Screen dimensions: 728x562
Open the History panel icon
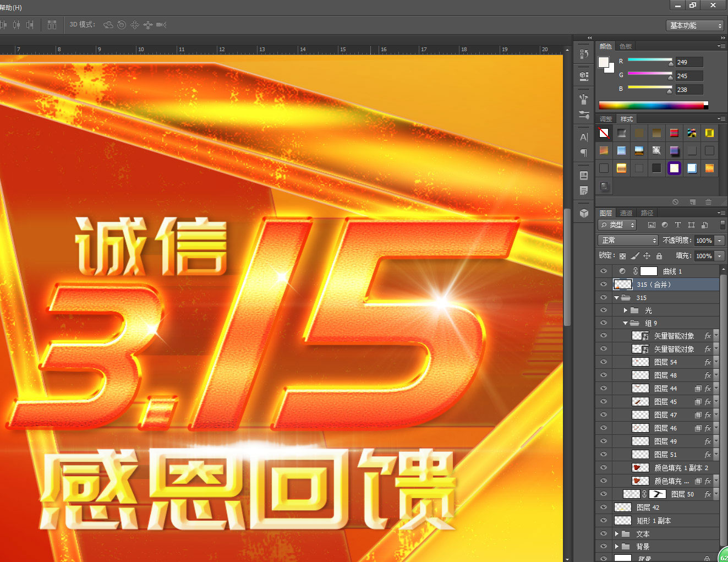tap(584, 54)
